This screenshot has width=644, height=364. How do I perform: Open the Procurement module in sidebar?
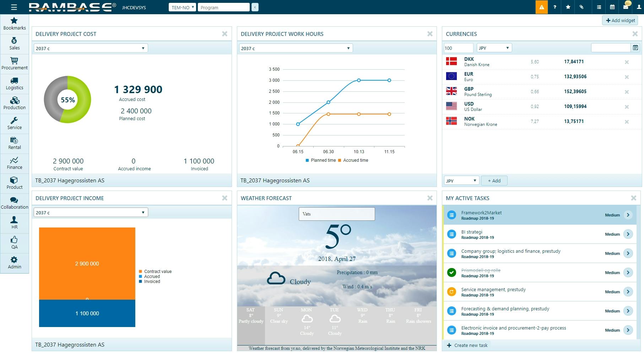[15, 64]
